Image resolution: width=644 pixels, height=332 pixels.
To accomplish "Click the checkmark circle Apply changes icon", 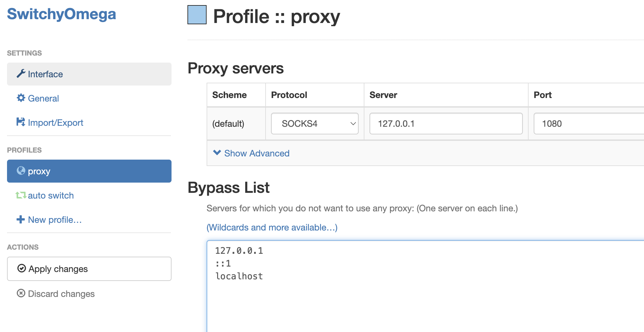I will pyautogui.click(x=22, y=268).
